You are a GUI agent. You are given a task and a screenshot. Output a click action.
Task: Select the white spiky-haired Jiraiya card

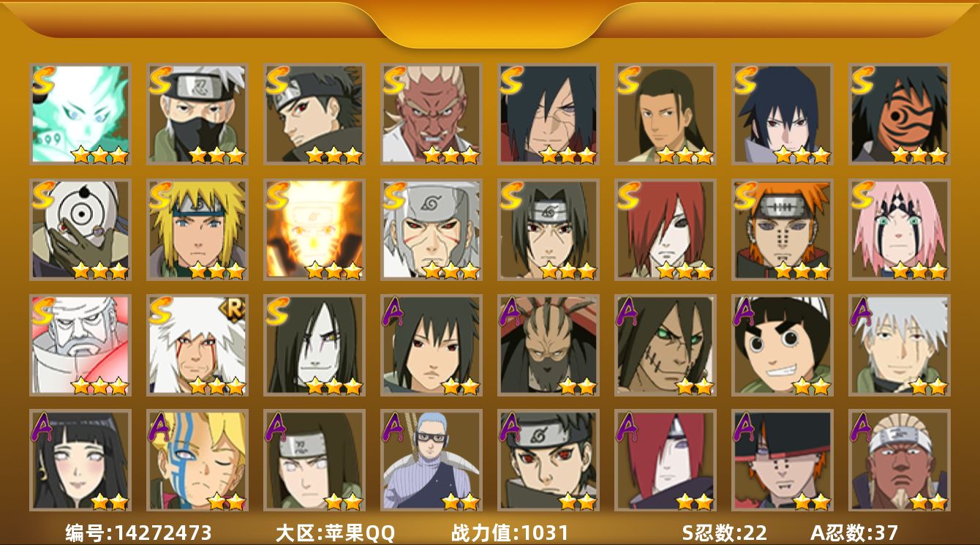(x=197, y=345)
